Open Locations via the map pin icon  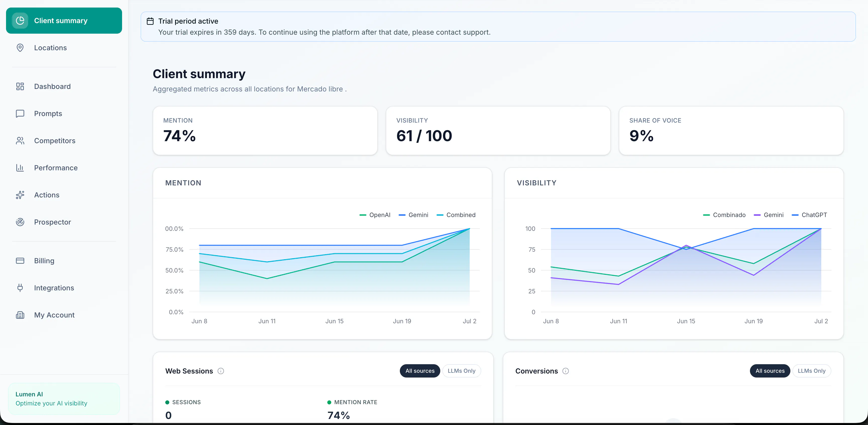coord(20,48)
